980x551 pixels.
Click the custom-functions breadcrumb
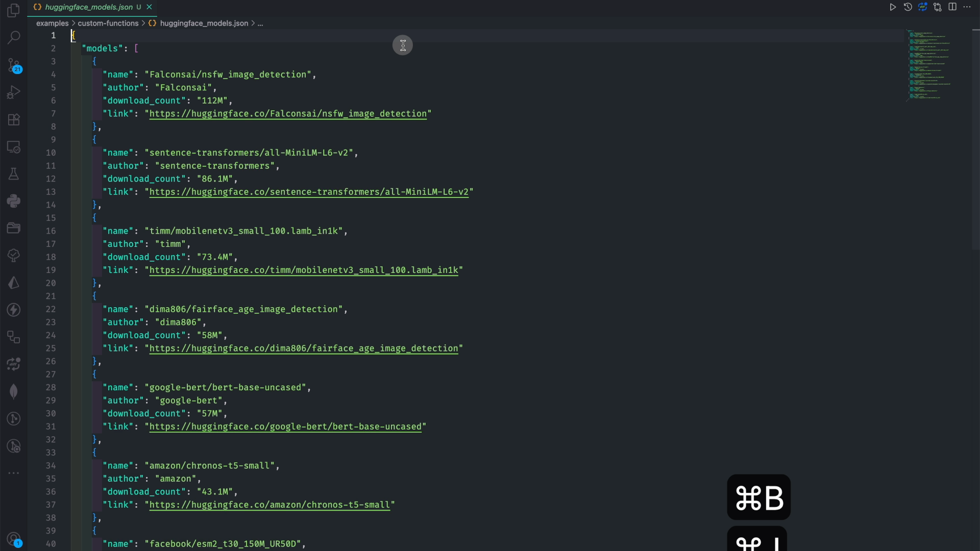click(x=108, y=23)
